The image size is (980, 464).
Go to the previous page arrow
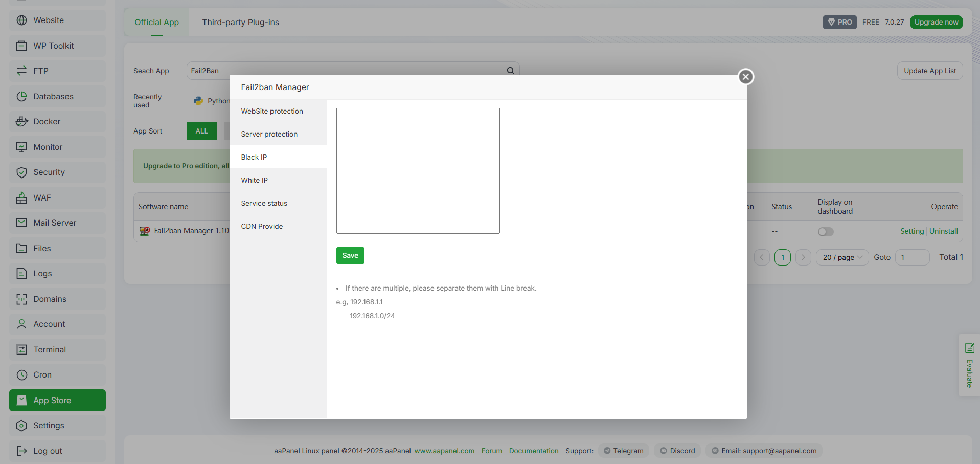click(762, 257)
